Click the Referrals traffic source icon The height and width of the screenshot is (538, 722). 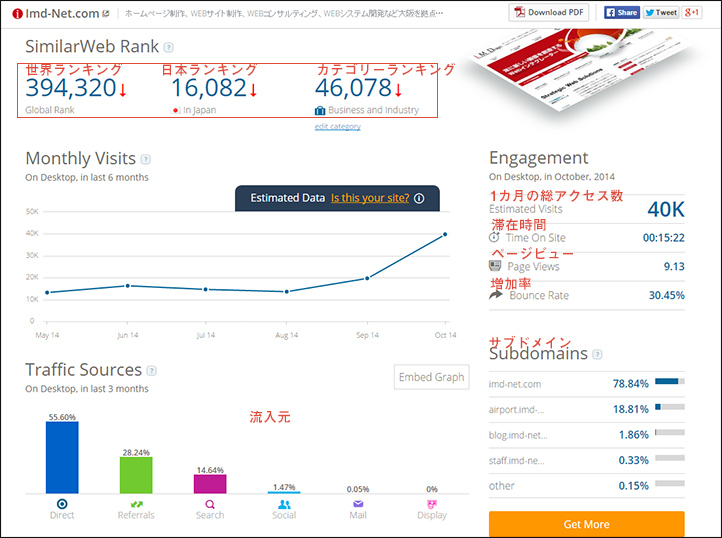pos(136,504)
